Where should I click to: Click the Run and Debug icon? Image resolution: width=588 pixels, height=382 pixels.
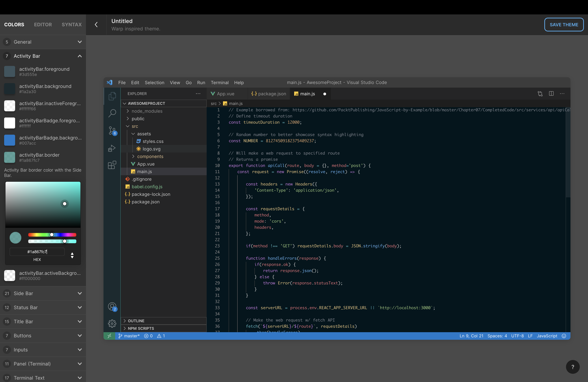point(112,148)
